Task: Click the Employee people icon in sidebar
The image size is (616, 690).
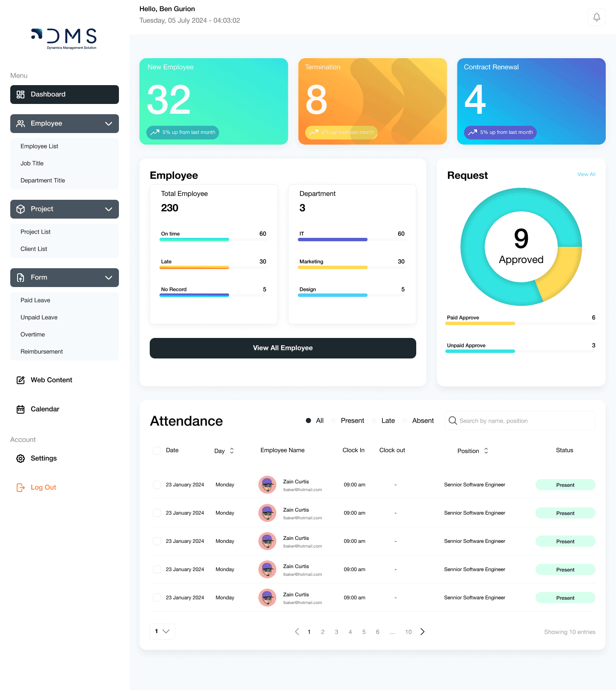Action: click(x=21, y=124)
